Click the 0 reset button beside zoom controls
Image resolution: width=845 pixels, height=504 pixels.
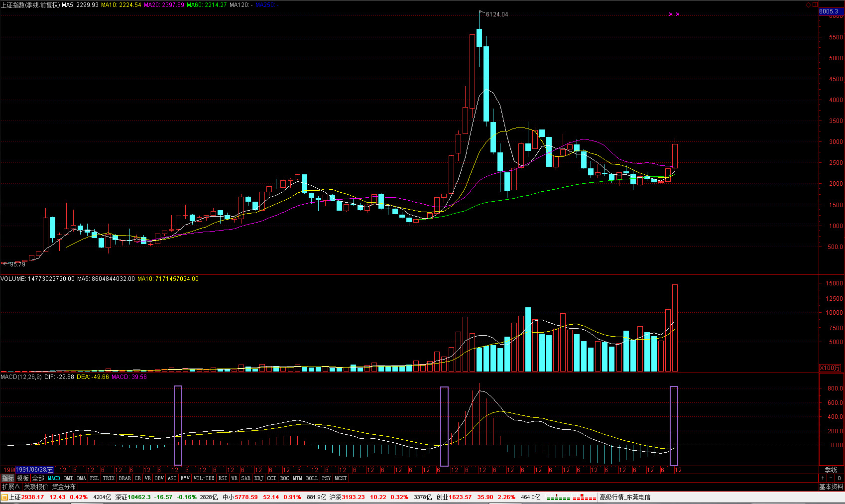pyautogui.click(x=839, y=478)
